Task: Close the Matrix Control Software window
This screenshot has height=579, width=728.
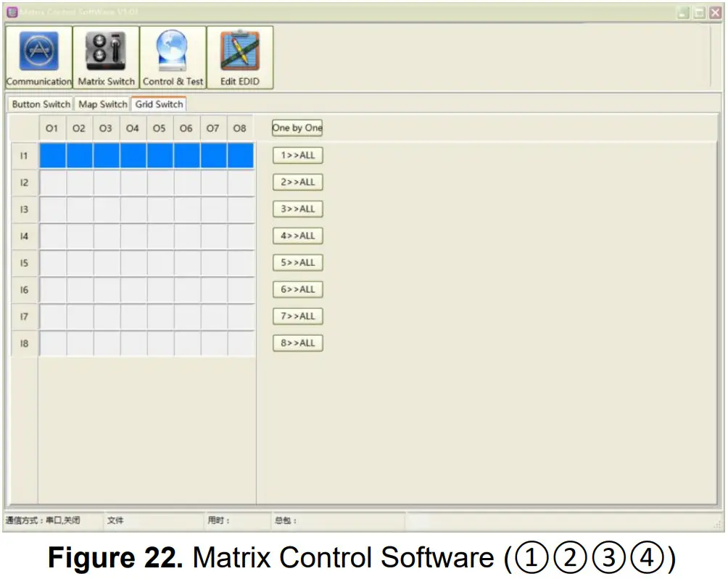Action: (x=716, y=13)
